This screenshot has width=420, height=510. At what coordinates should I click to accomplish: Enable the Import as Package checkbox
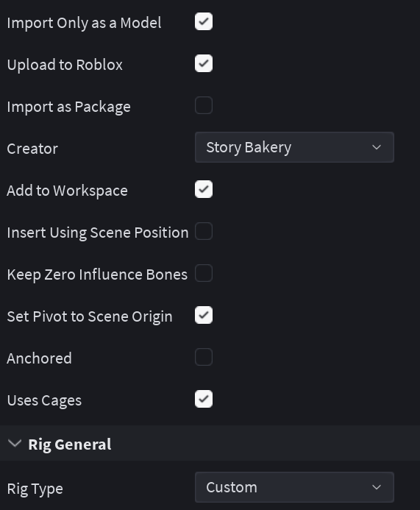pos(204,105)
